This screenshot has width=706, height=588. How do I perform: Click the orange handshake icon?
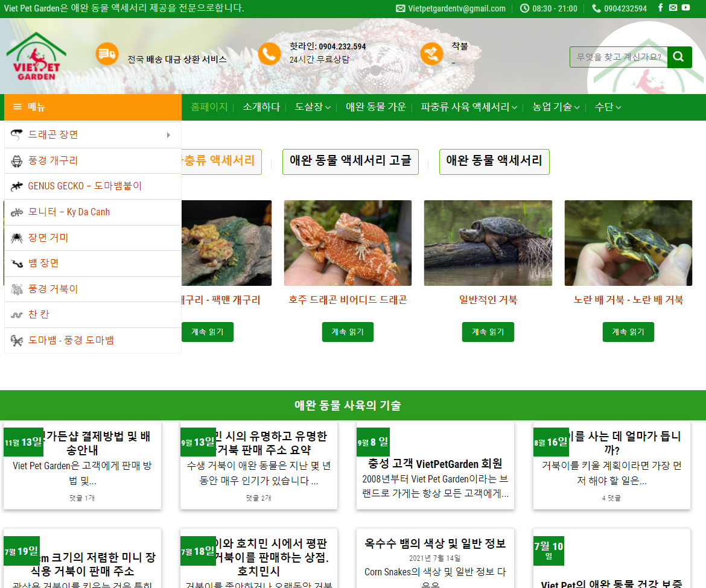[x=431, y=54]
